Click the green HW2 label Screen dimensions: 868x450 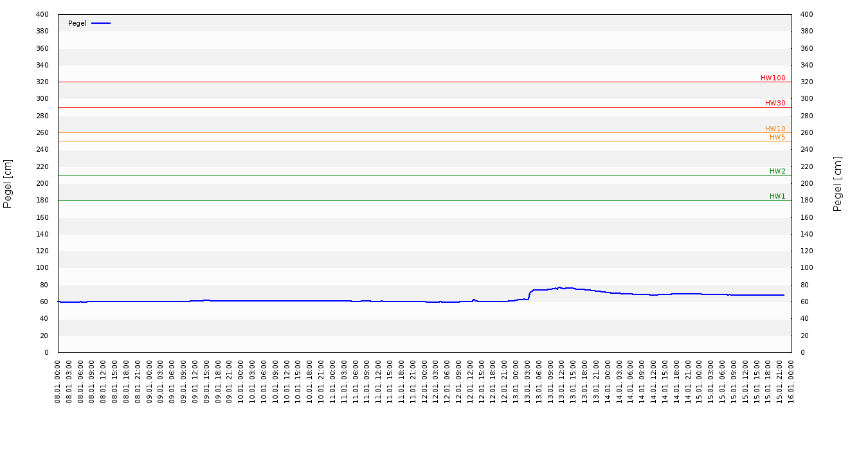pyautogui.click(x=777, y=171)
